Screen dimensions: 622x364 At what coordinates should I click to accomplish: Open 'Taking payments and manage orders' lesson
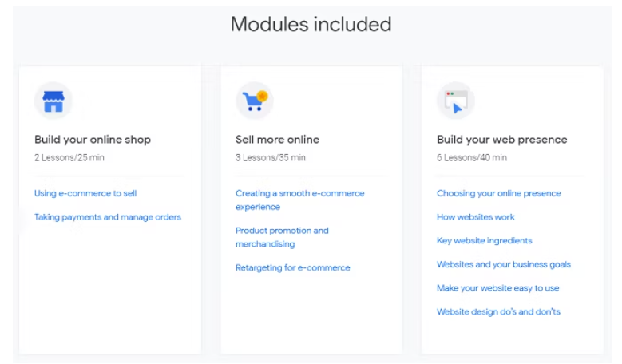point(108,217)
